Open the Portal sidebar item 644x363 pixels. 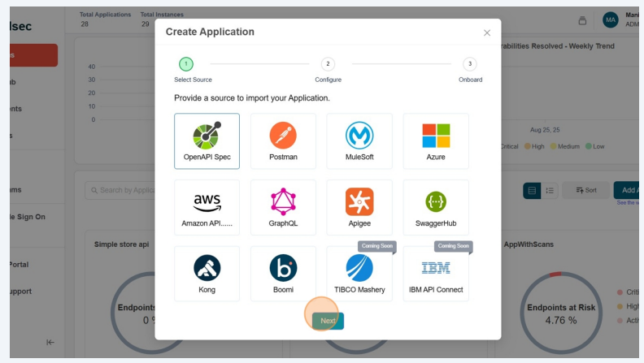[x=20, y=265]
